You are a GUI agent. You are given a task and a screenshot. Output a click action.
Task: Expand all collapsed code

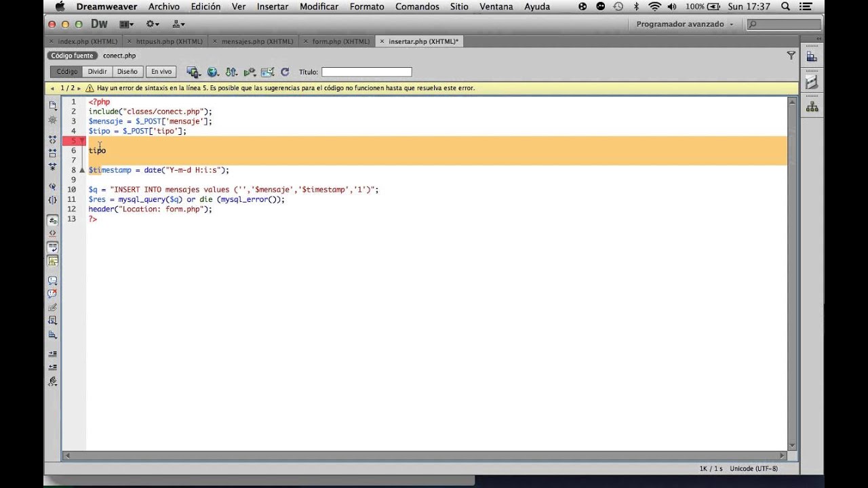pyautogui.click(x=52, y=166)
